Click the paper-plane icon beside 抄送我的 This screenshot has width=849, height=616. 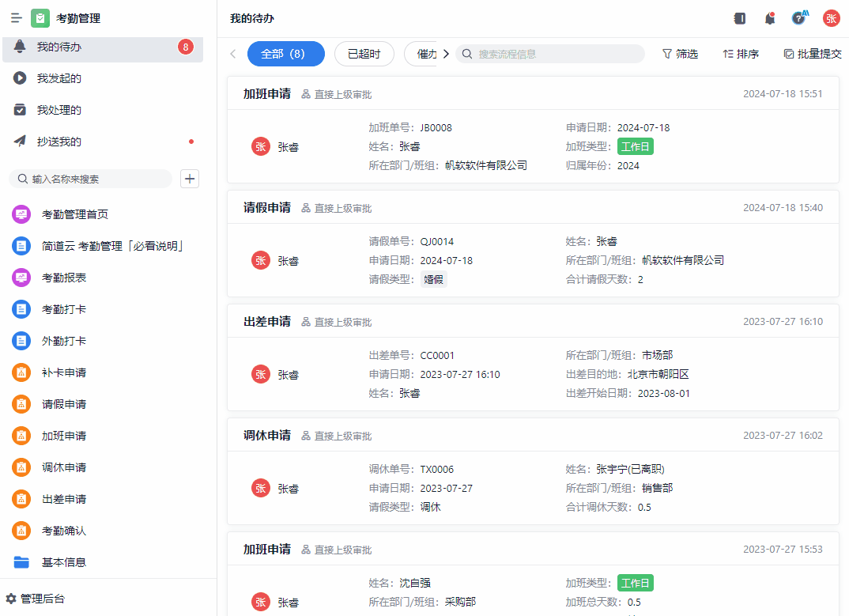click(20, 141)
